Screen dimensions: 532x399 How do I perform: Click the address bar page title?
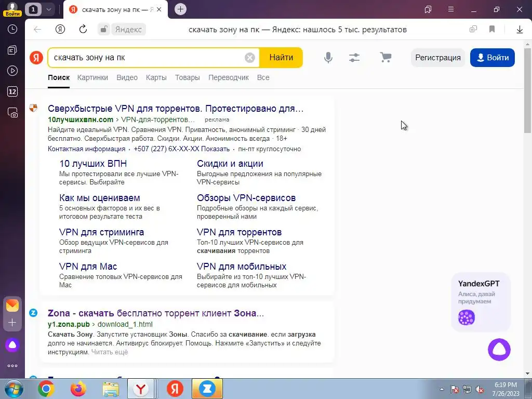(x=298, y=30)
